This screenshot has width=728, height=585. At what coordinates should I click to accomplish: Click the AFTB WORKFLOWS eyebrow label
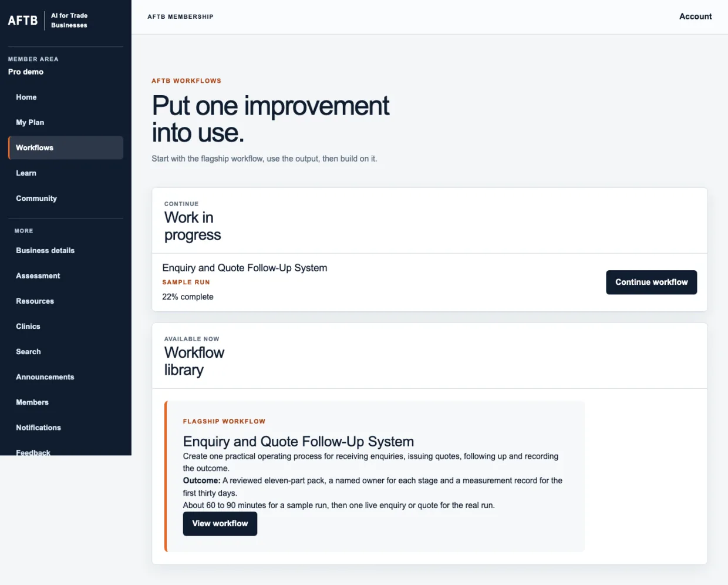187,81
